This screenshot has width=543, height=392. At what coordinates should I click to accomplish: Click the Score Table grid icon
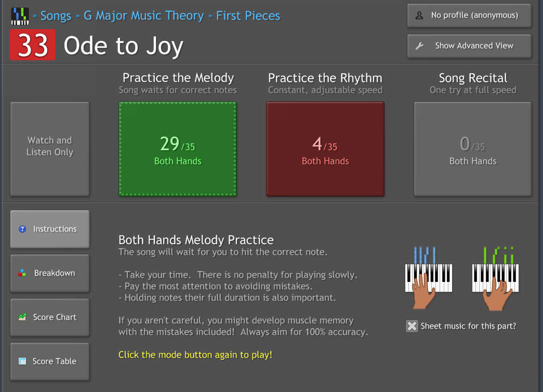tap(22, 361)
